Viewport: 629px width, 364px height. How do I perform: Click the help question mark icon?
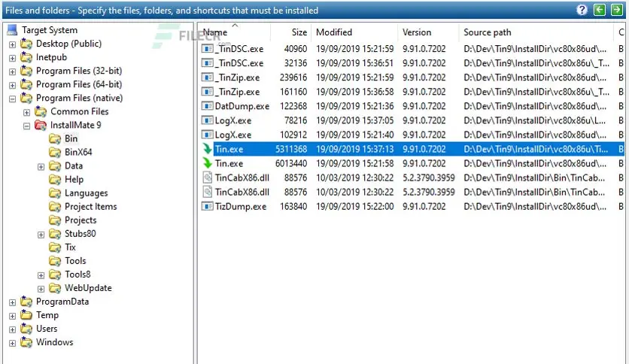tap(582, 10)
